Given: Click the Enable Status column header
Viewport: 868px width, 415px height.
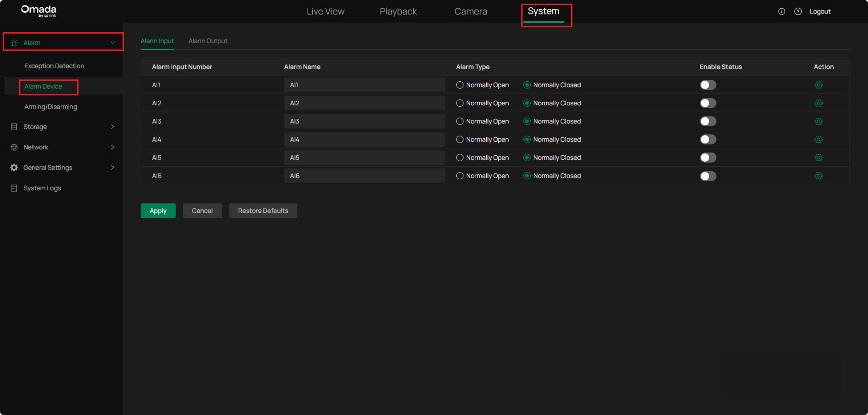Looking at the screenshot, I should click(x=721, y=67).
